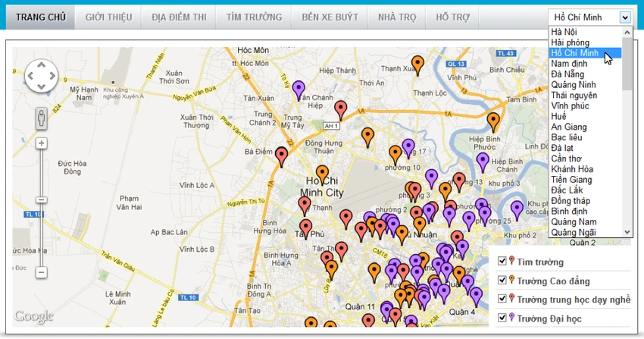Open the ĐỊA ĐIỂM THI tab
The height and width of the screenshot is (339, 644).
click(179, 17)
